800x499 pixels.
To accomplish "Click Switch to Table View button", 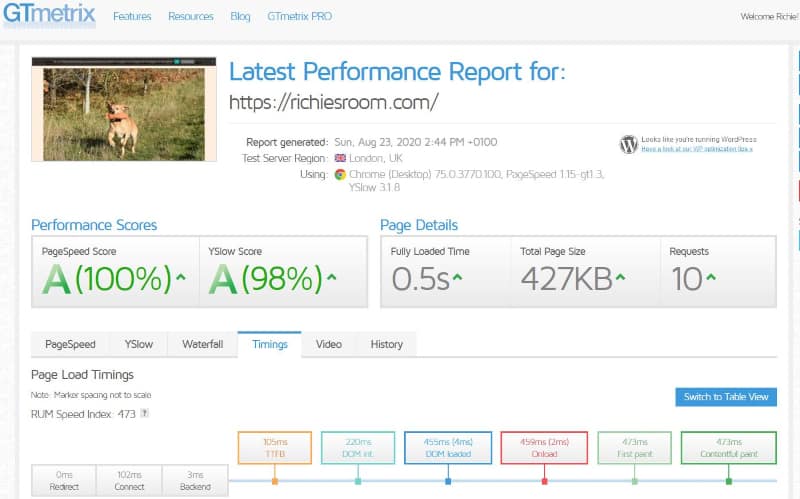I will click(x=726, y=397).
